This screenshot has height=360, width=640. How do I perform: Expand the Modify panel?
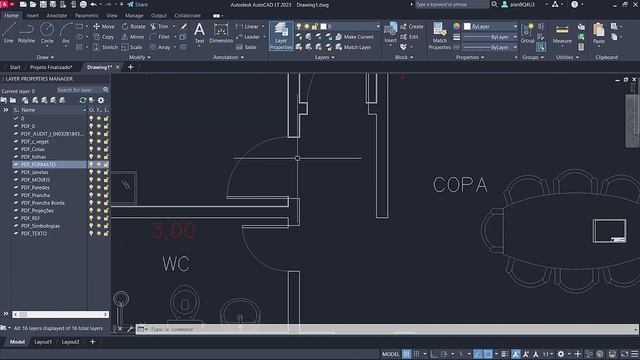[x=140, y=58]
